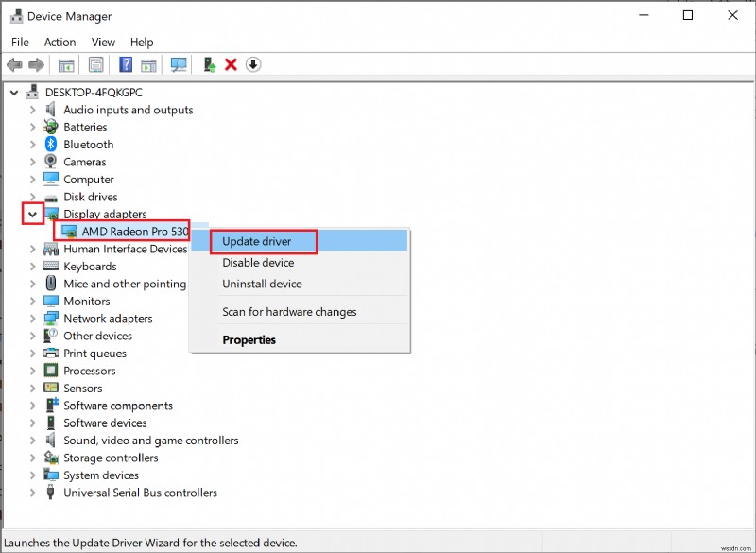
Task: Collapse the Display adapters category
Action: (32, 214)
